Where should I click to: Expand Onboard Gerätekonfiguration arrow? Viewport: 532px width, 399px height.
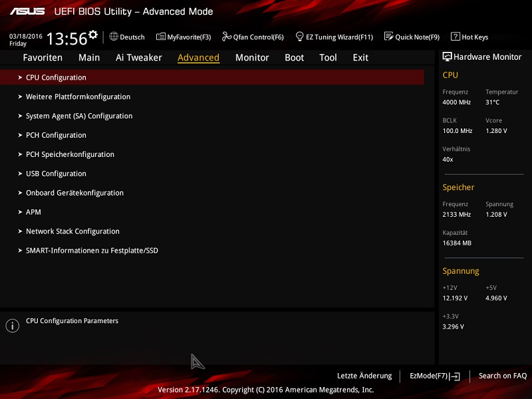[x=20, y=193]
